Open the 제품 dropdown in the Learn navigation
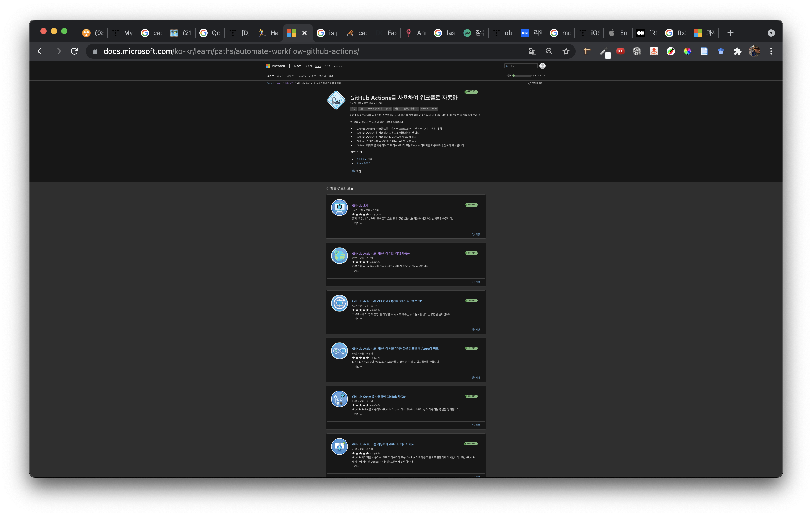 (280, 76)
